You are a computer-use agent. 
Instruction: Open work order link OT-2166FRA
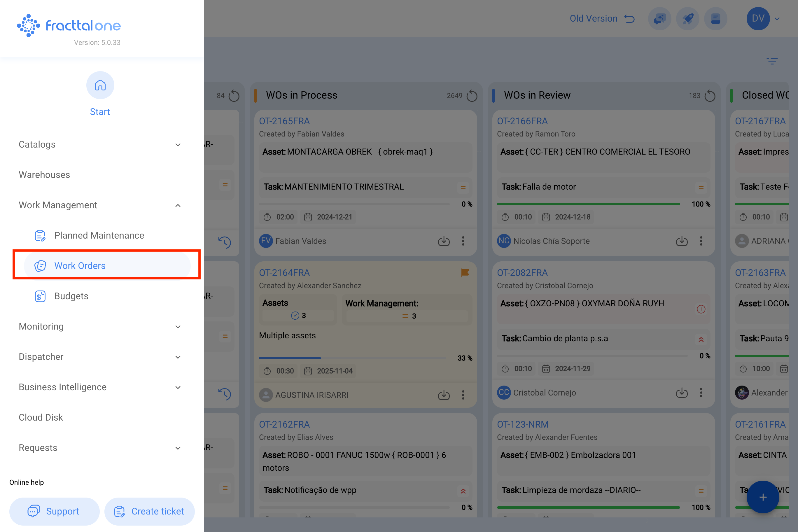pyautogui.click(x=522, y=121)
